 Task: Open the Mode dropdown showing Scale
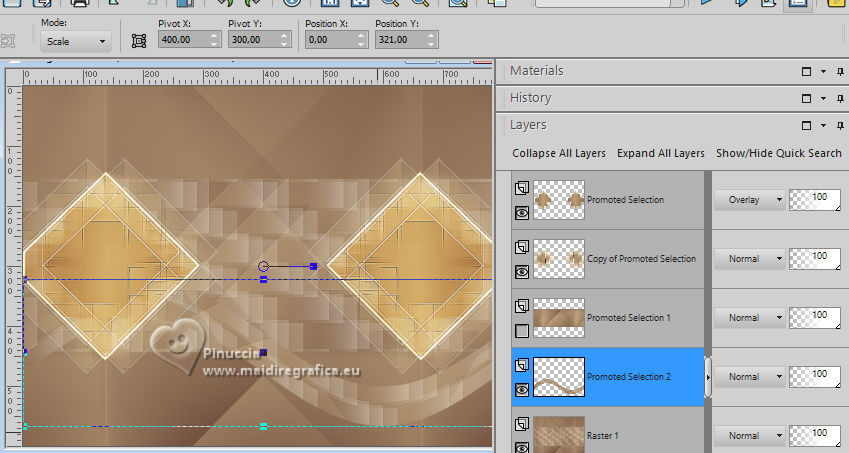coord(76,42)
